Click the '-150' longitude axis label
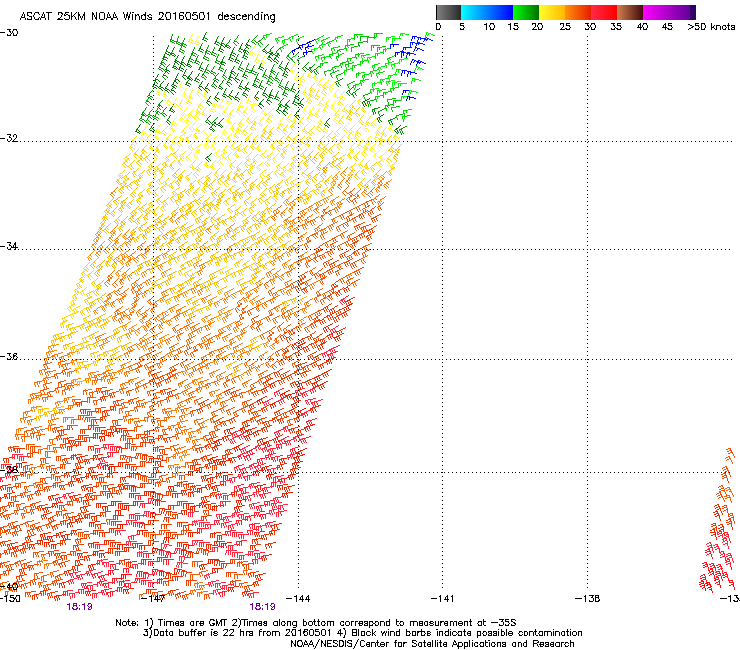The width and height of the screenshot is (740, 650). pyautogui.click(x=10, y=599)
